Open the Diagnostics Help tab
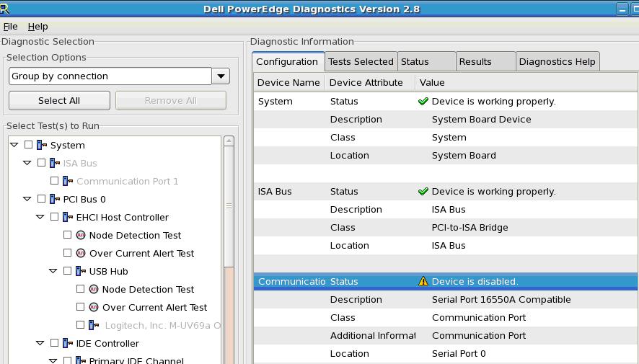This screenshot has height=364, width=639. click(x=558, y=61)
